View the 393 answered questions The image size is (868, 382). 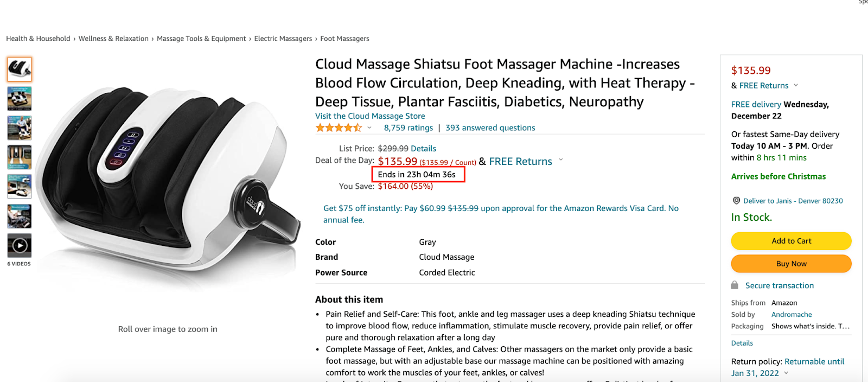point(490,128)
